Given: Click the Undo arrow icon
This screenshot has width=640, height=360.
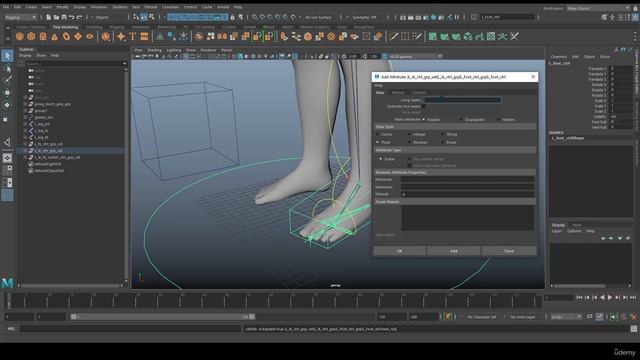Looking at the screenshot, I should pyautogui.click(x=72, y=17).
